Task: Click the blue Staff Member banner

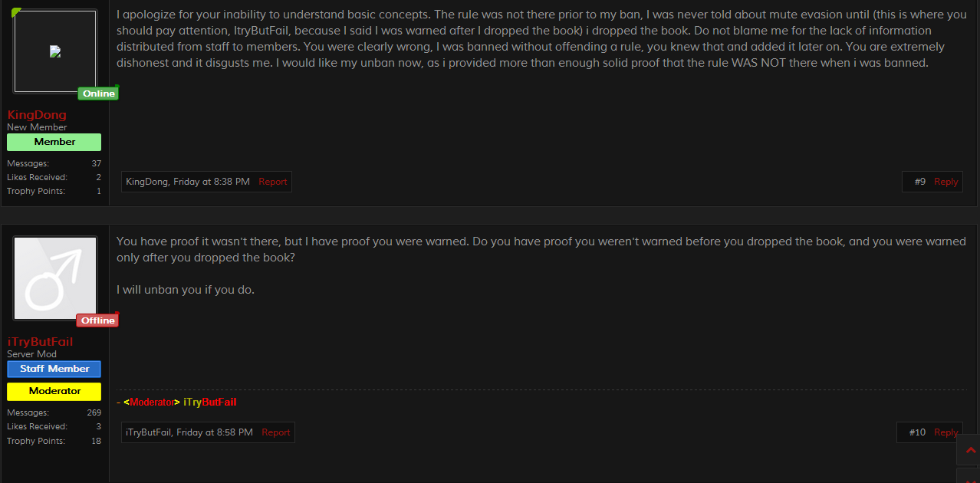Action: (54, 369)
